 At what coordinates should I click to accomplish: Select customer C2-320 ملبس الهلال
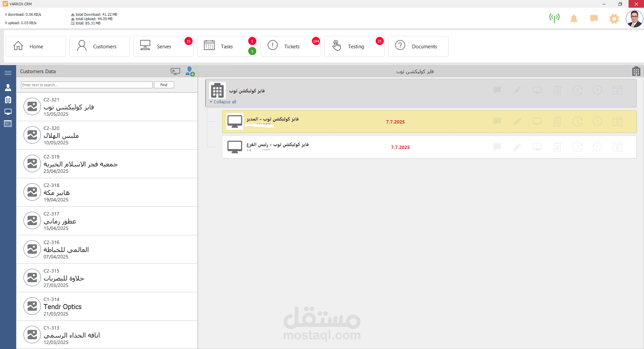pyautogui.click(x=107, y=135)
